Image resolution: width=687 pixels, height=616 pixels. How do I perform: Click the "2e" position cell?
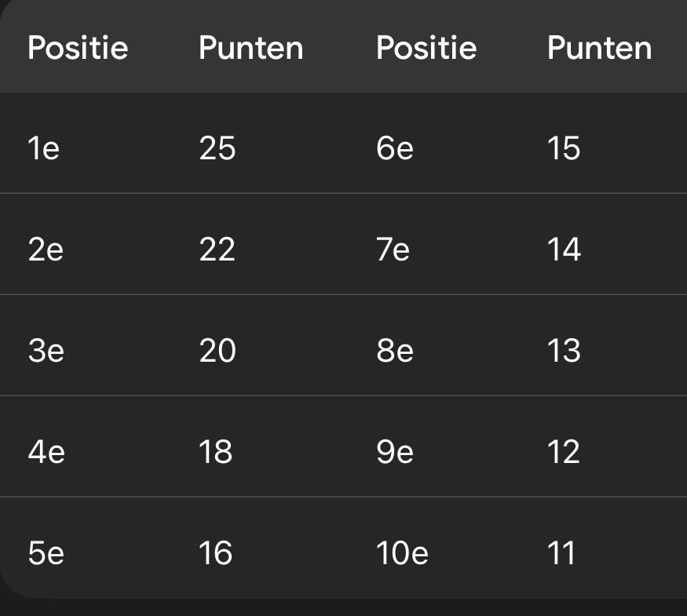pyautogui.click(x=46, y=250)
